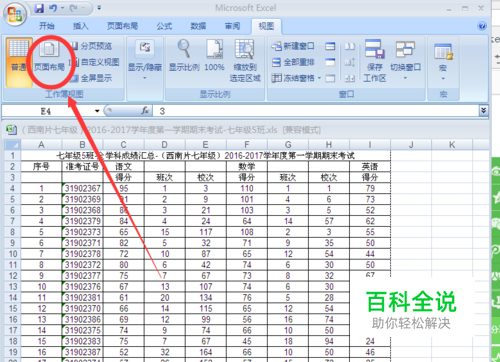This screenshot has width=500, height=362.
Task: Select column F header
Action: click(247, 145)
